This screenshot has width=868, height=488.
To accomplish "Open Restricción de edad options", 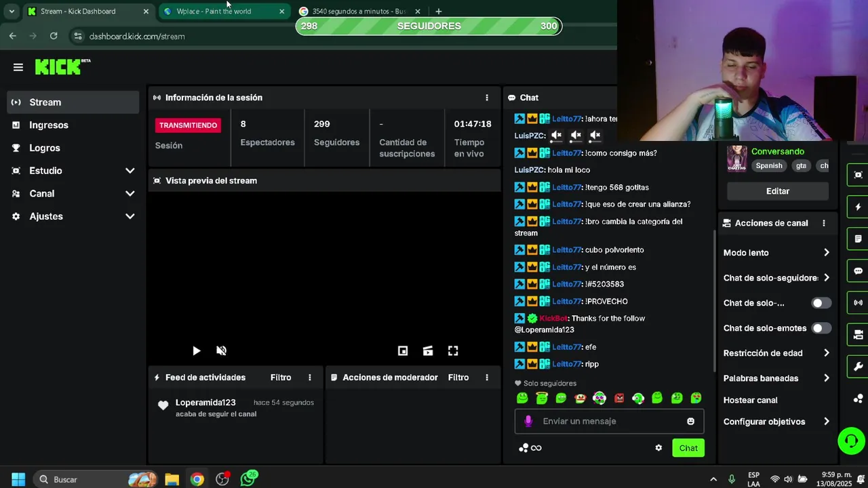I will 776,353.
